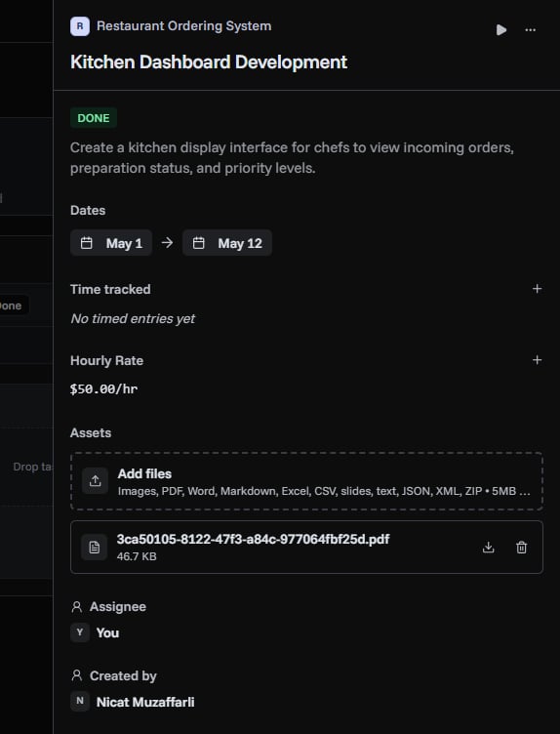Image resolution: width=560 pixels, height=734 pixels.
Task: Click the Assets heading
Action: point(91,432)
